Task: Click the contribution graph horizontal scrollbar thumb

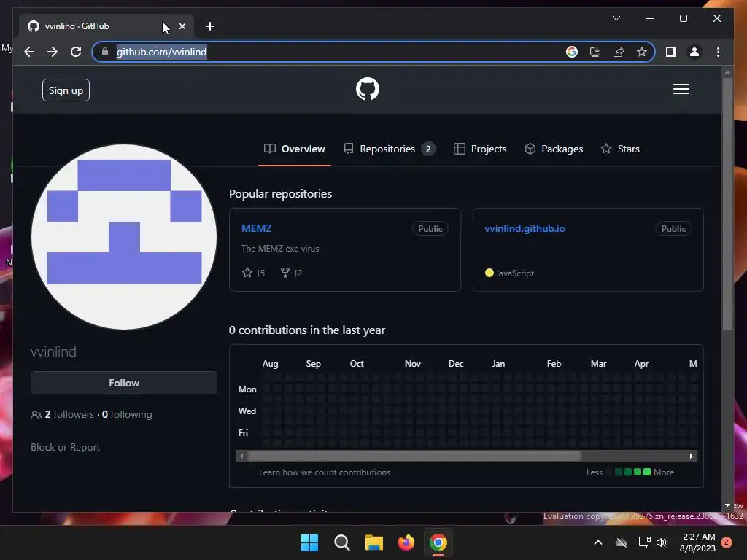Action: [x=414, y=456]
